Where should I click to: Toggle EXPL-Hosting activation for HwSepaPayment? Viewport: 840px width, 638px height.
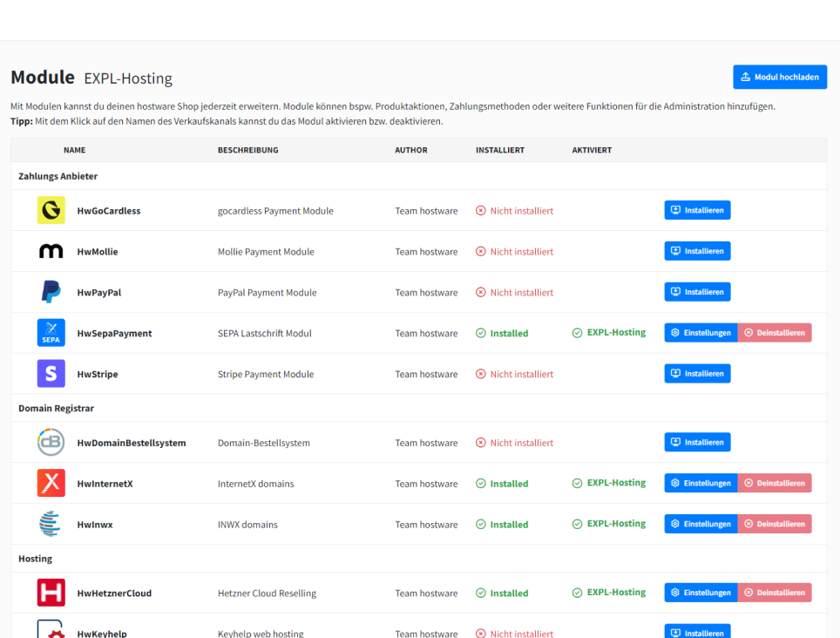[616, 332]
